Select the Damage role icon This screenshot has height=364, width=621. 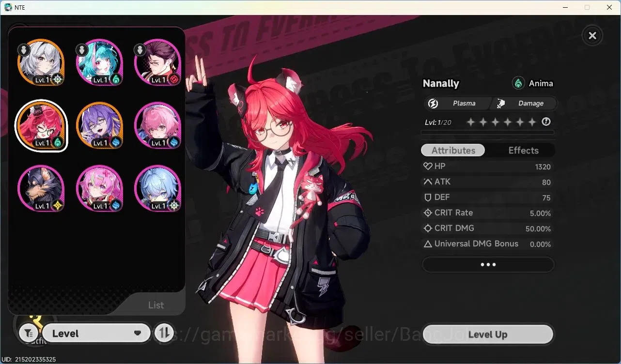[501, 103]
